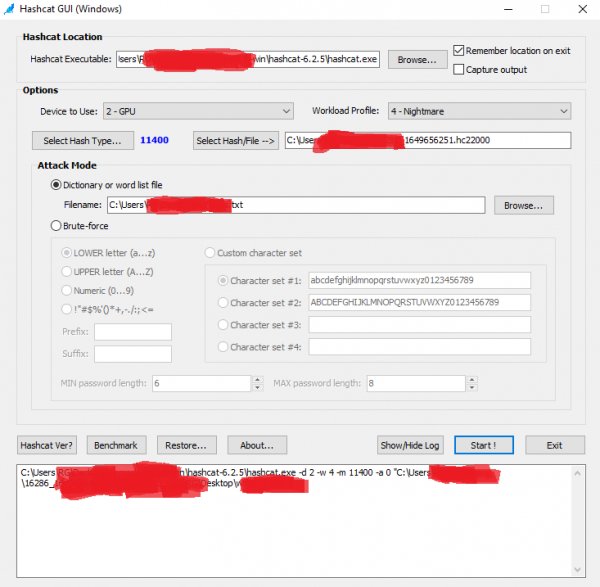600x587 pixels.
Task: Close the Hashcat GUI window
Action: (582, 9)
